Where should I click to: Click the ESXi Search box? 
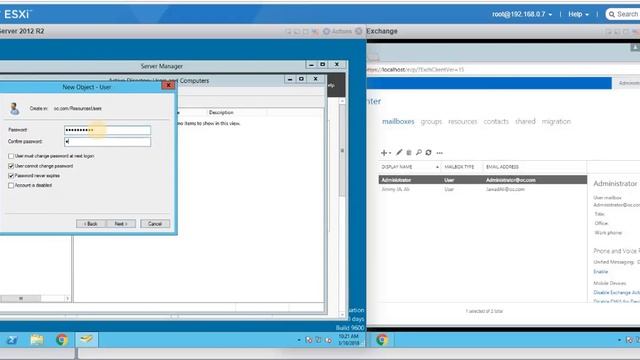click(623, 14)
